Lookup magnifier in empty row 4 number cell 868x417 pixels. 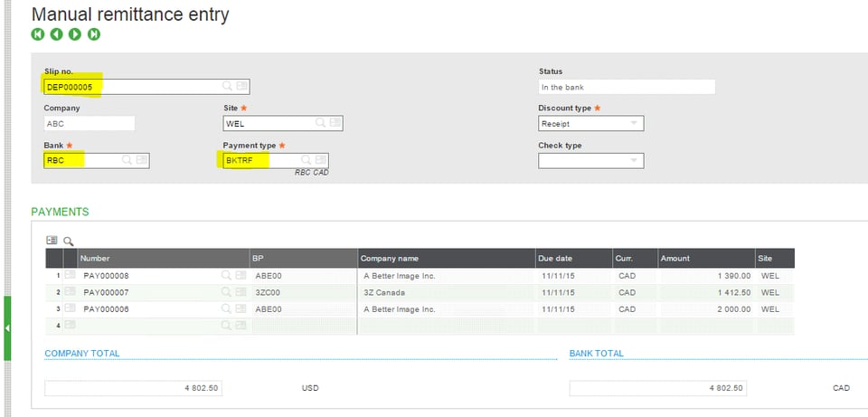pyautogui.click(x=226, y=326)
